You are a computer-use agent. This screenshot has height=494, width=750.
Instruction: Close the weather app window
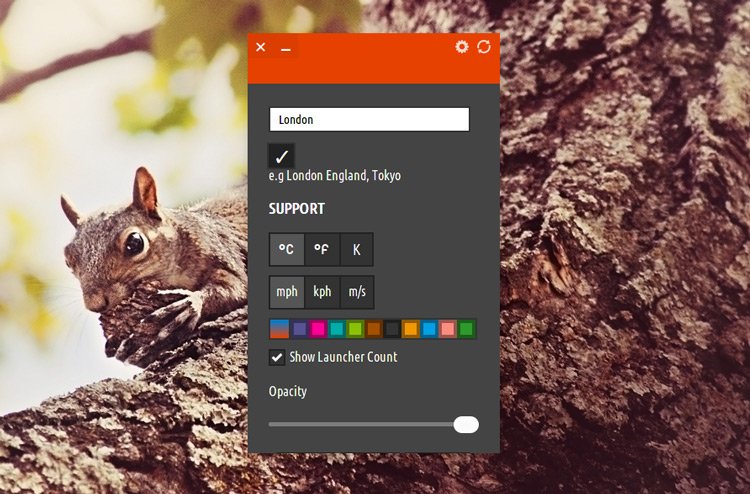[x=261, y=47]
